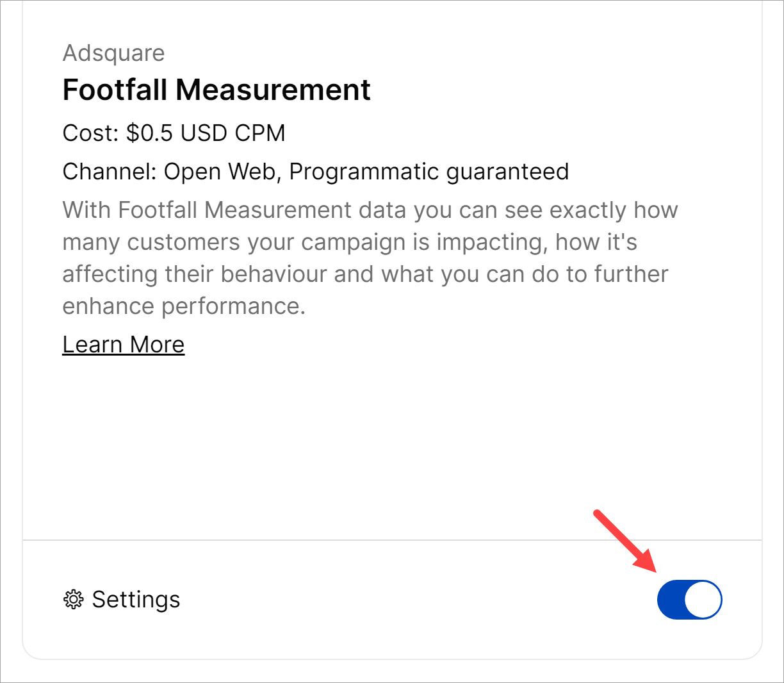Click the Programmatic guaranteed channel text
The width and height of the screenshot is (784, 683).
429,172
